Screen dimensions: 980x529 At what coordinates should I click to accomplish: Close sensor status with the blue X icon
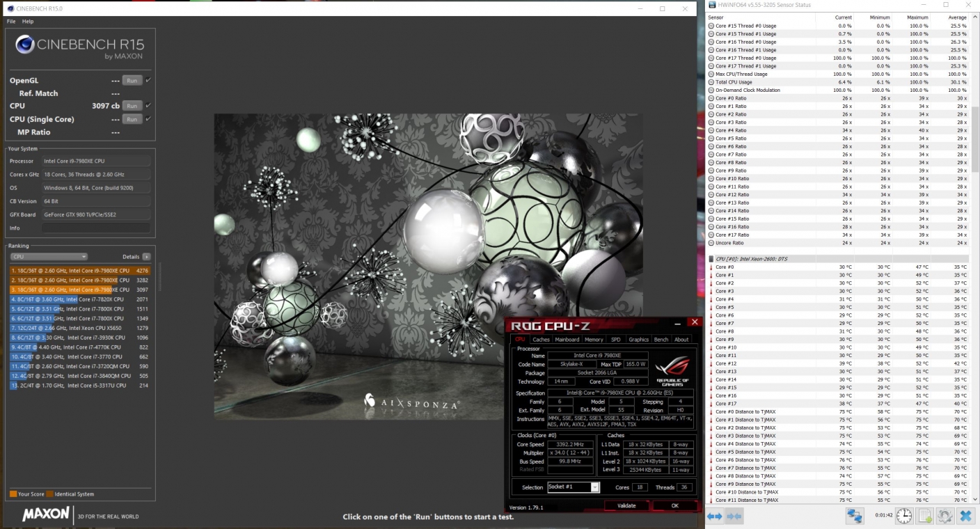(965, 516)
